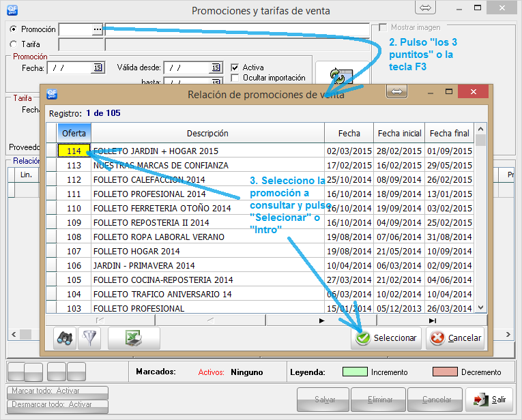Click the Fecha inicial column header
Screen dimensions: 522x420
[399, 133]
